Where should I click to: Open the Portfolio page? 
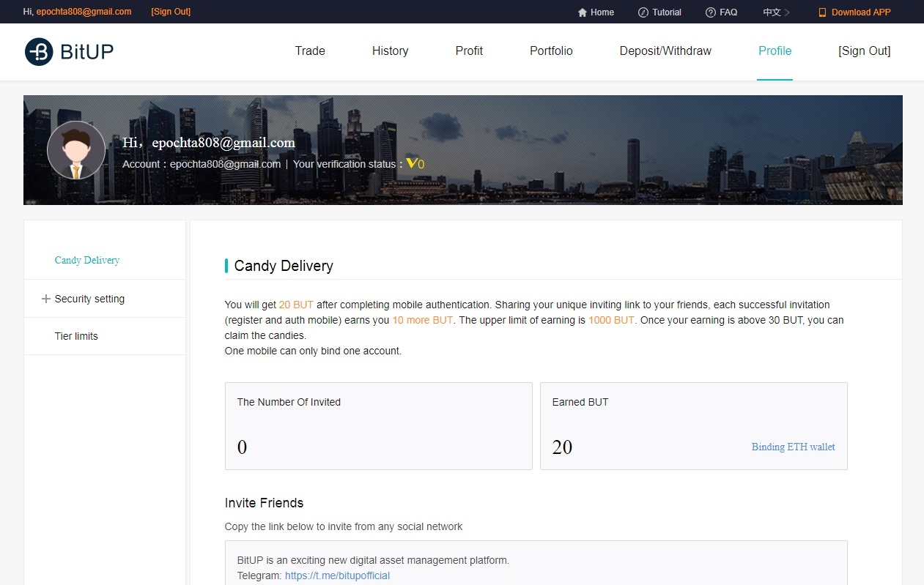pyautogui.click(x=551, y=51)
